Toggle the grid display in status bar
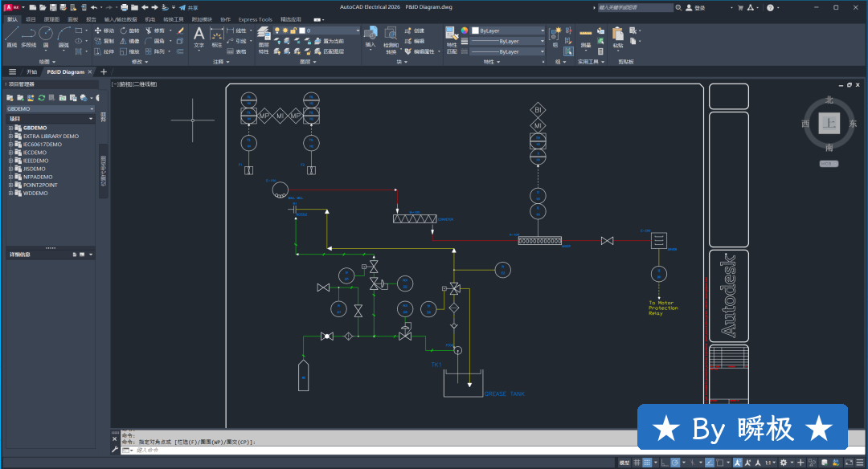 (637, 463)
